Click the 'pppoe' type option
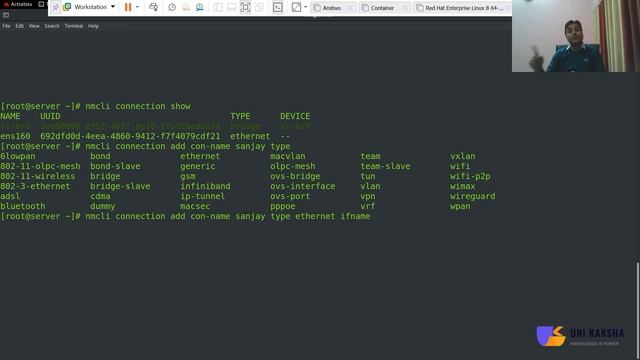640x360 pixels. point(282,206)
